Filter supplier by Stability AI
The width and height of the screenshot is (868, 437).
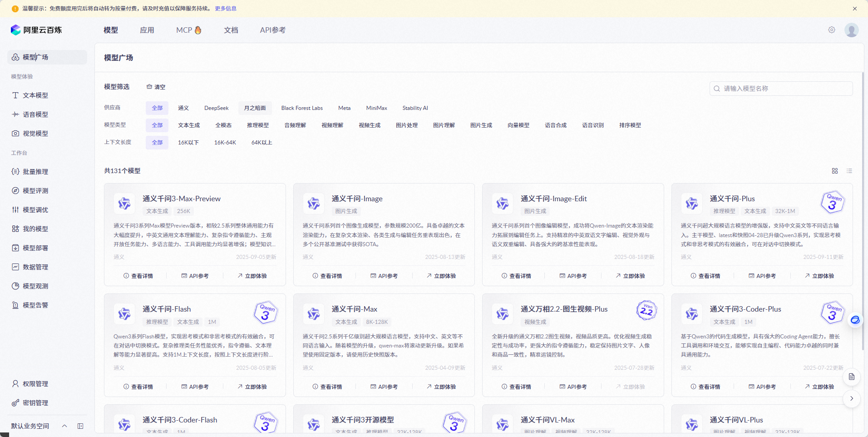click(x=415, y=108)
